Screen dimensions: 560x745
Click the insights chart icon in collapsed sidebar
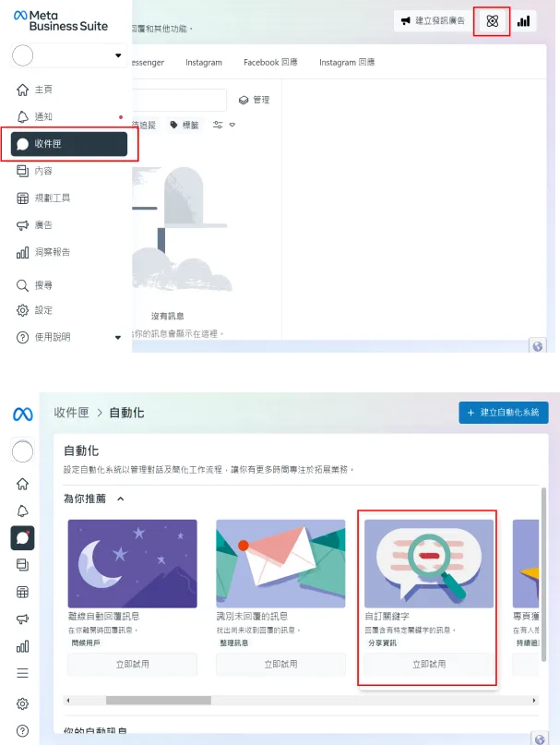pyautogui.click(x=22, y=646)
